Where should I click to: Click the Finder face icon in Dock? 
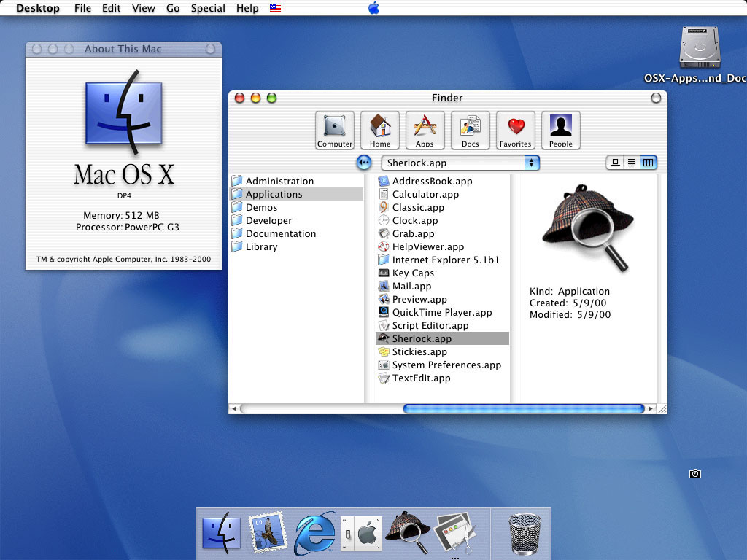tap(222, 533)
